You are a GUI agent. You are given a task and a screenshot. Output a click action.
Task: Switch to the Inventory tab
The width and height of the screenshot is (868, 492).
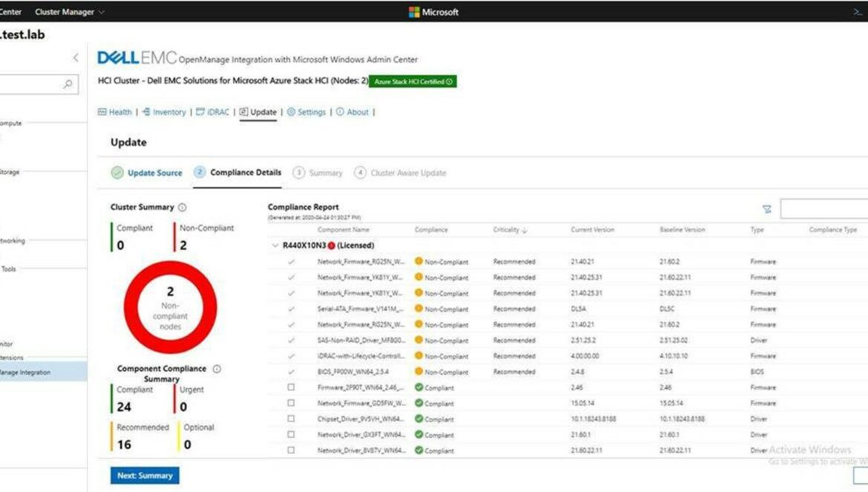(164, 112)
